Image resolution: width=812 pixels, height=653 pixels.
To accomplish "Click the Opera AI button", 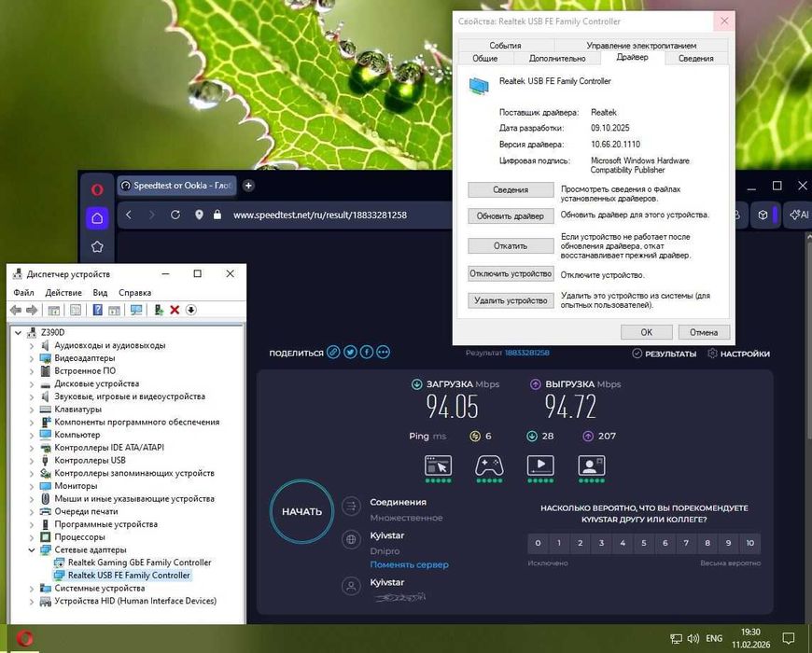I will (x=799, y=215).
